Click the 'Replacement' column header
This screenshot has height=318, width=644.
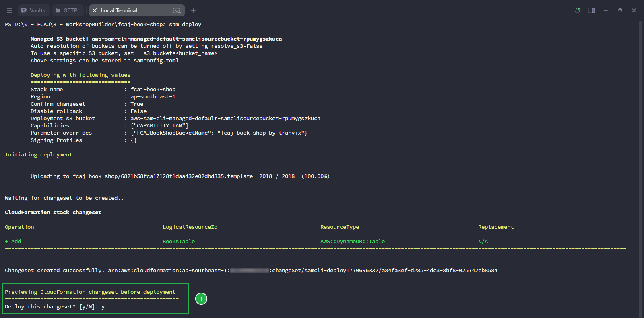tap(496, 227)
